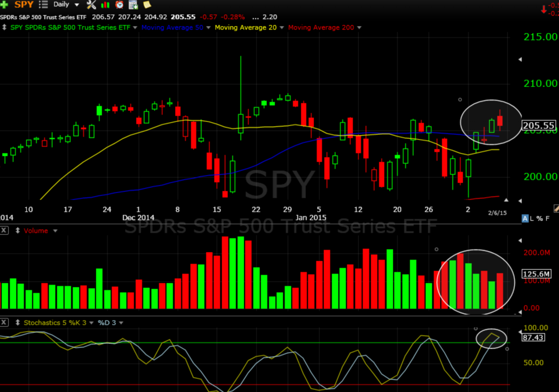This screenshot has height=392, width=559.
Task: Click the orange SPY ticker symbol
Action: tap(24, 4)
